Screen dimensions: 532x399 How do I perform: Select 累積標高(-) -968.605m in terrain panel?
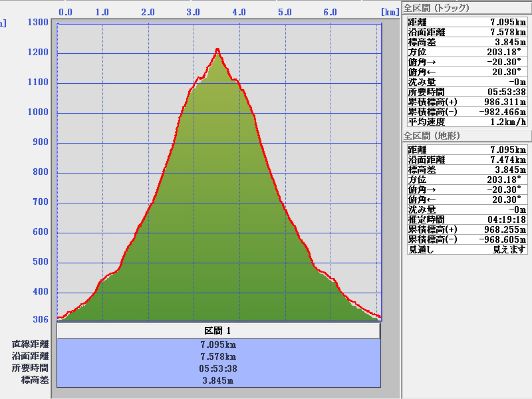pyautogui.click(x=467, y=239)
